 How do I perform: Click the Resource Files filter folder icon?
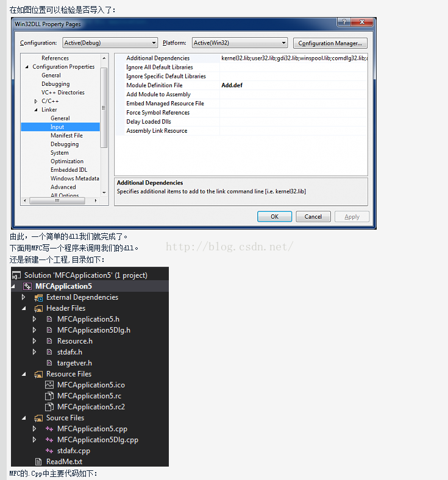(38, 374)
